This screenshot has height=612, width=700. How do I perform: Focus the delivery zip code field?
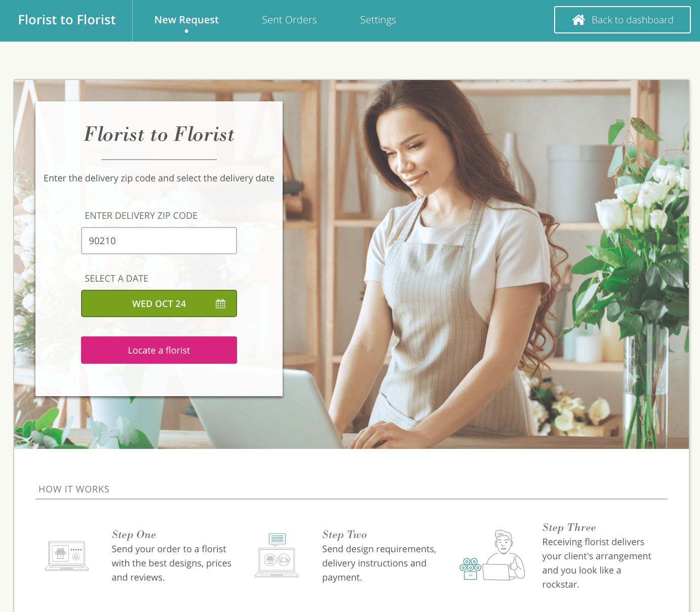(159, 241)
